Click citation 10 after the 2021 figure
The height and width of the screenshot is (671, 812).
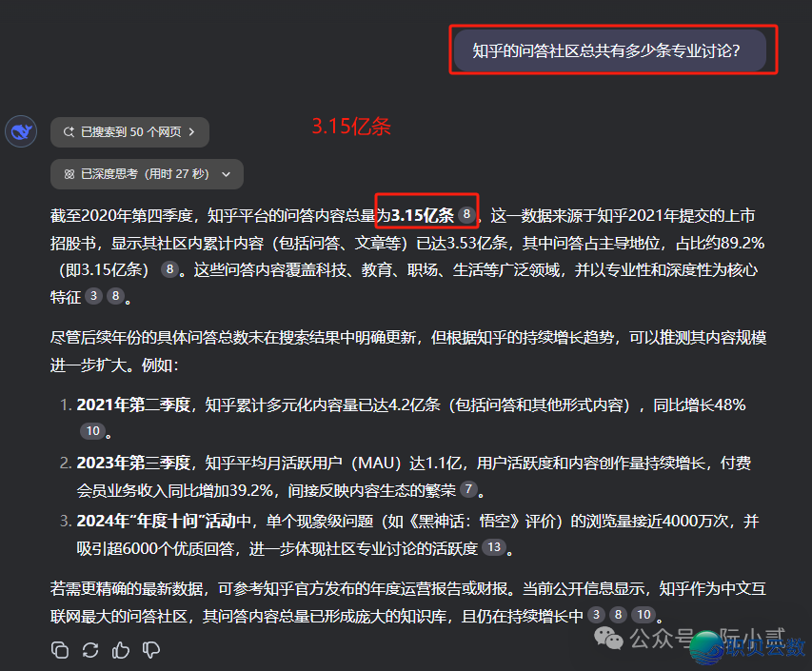click(x=93, y=430)
